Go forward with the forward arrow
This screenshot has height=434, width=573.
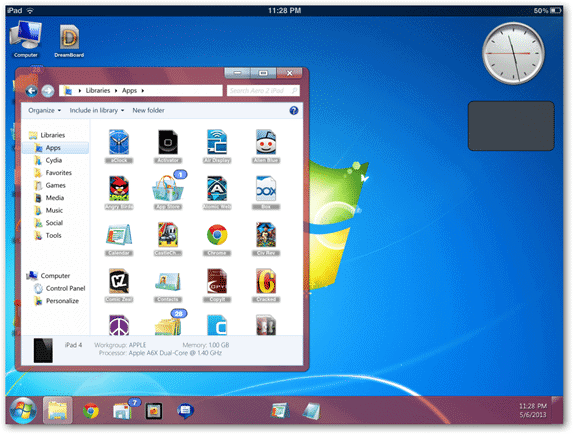(48, 91)
